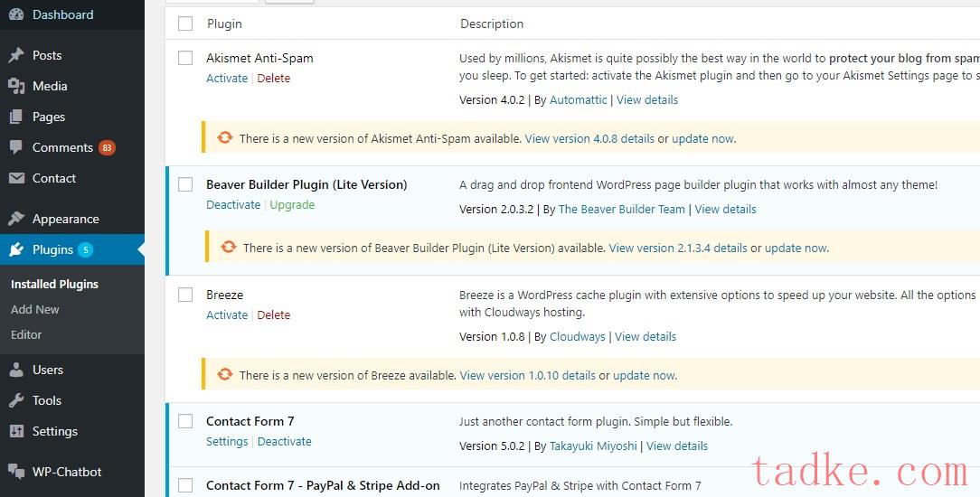Image resolution: width=980 pixels, height=497 pixels.
Task: Click the WP-Chatbot icon in sidebar
Action: 16,472
